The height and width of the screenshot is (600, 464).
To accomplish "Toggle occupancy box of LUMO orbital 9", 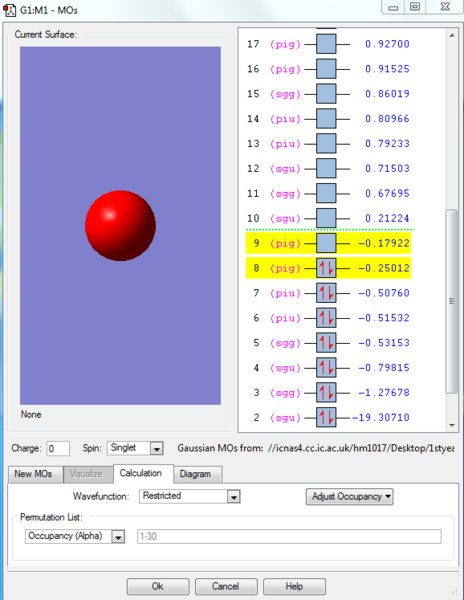I will pos(326,243).
